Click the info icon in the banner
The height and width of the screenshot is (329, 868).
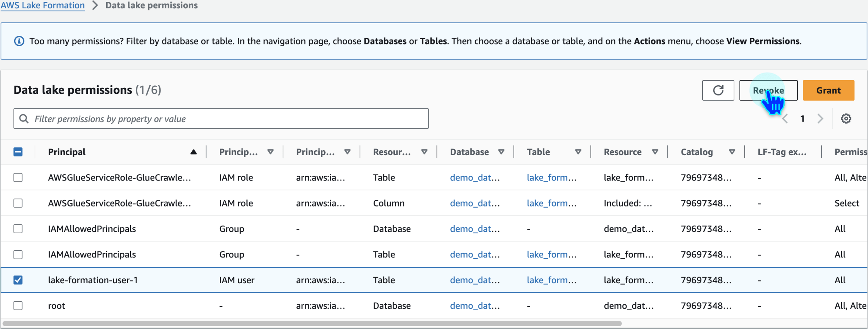tap(19, 41)
